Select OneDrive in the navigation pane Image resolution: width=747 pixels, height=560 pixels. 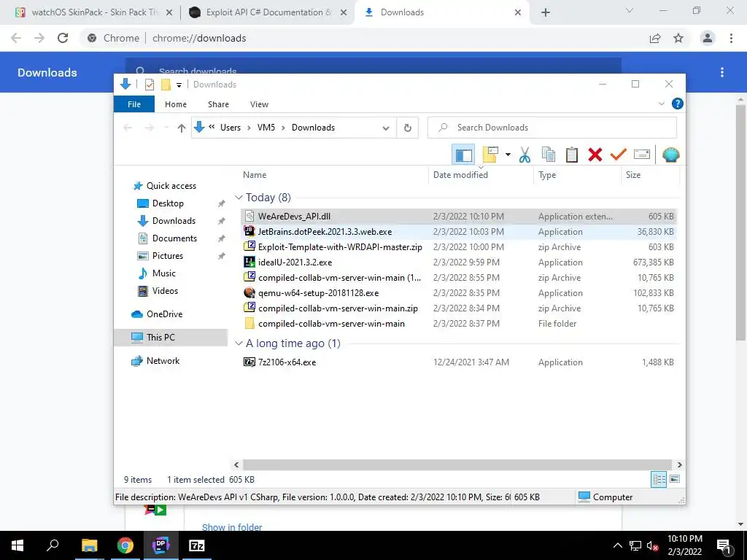[164, 314]
